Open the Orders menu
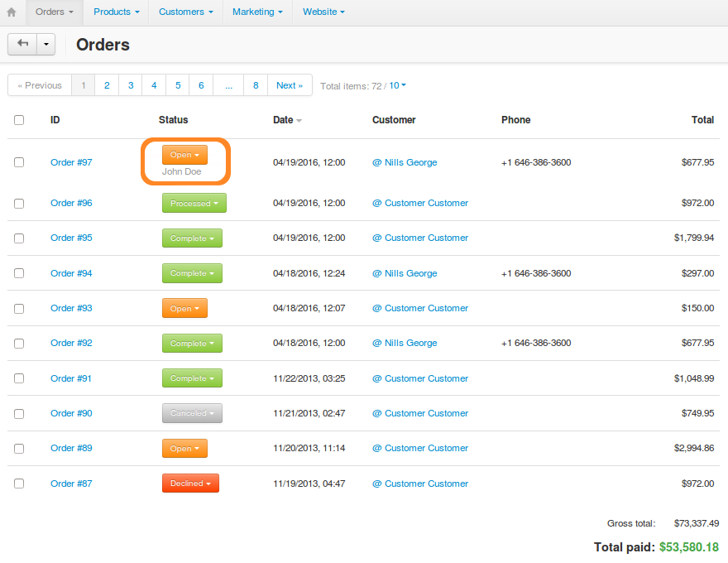 55,12
